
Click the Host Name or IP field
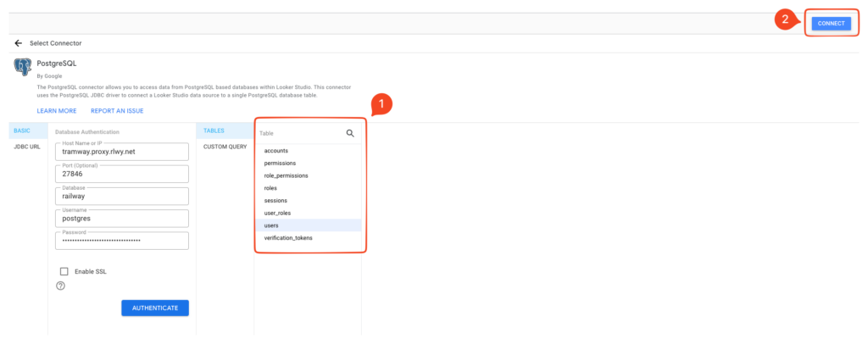[120, 152]
